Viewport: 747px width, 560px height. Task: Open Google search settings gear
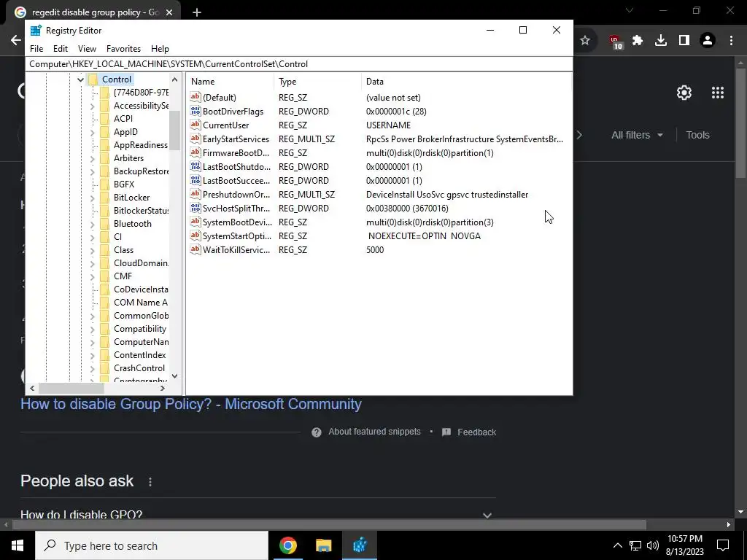pyautogui.click(x=684, y=93)
